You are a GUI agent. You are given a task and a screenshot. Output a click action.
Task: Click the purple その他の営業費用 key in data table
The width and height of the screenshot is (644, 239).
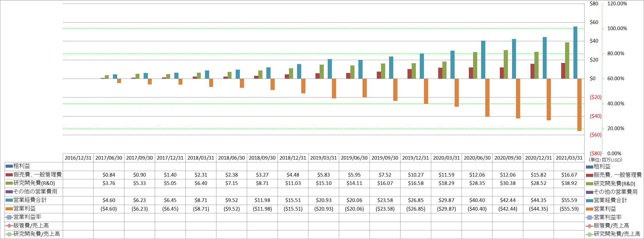(x=9, y=192)
